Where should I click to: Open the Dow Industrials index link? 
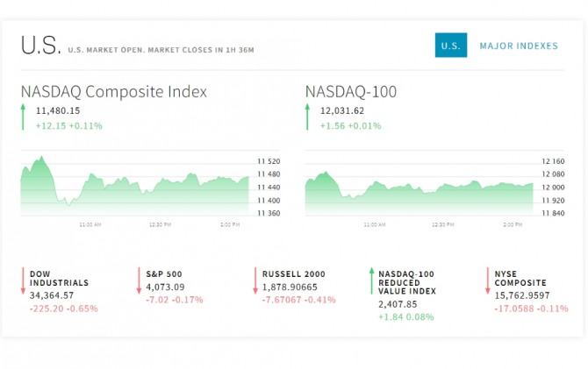click(59, 279)
